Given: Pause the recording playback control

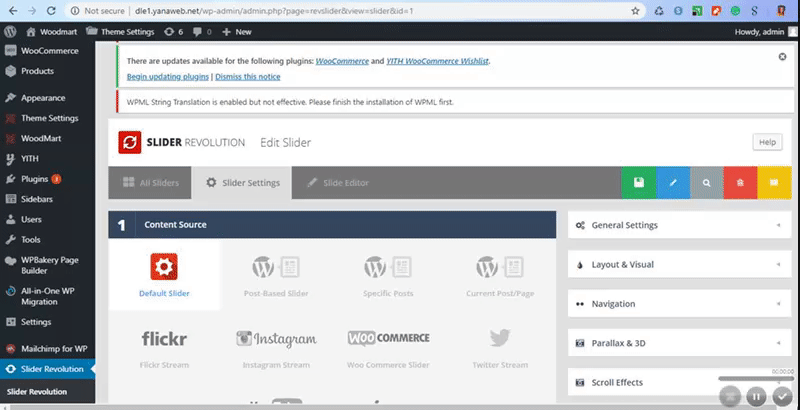Looking at the screenshot, I should tap(756, 396).
